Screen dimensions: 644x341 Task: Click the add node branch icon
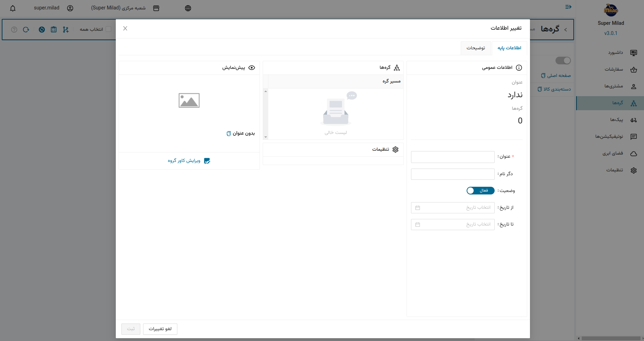[x=66, y=30]
